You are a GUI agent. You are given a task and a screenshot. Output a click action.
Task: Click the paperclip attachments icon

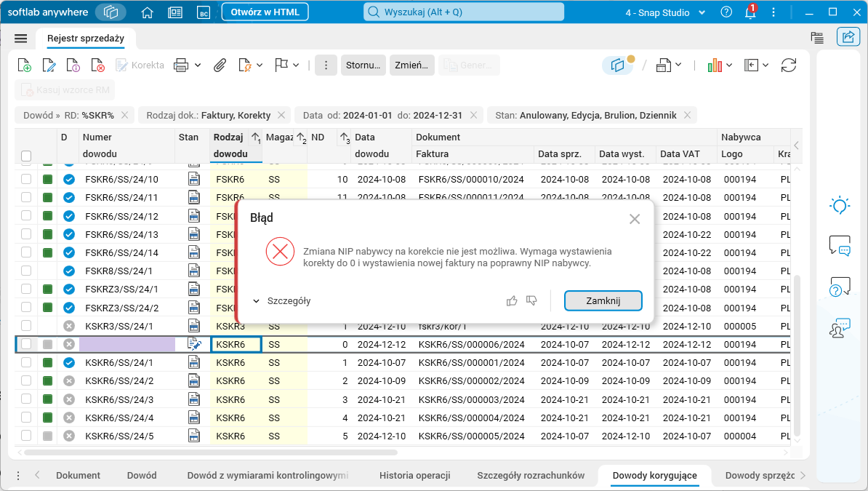point(220,65)
